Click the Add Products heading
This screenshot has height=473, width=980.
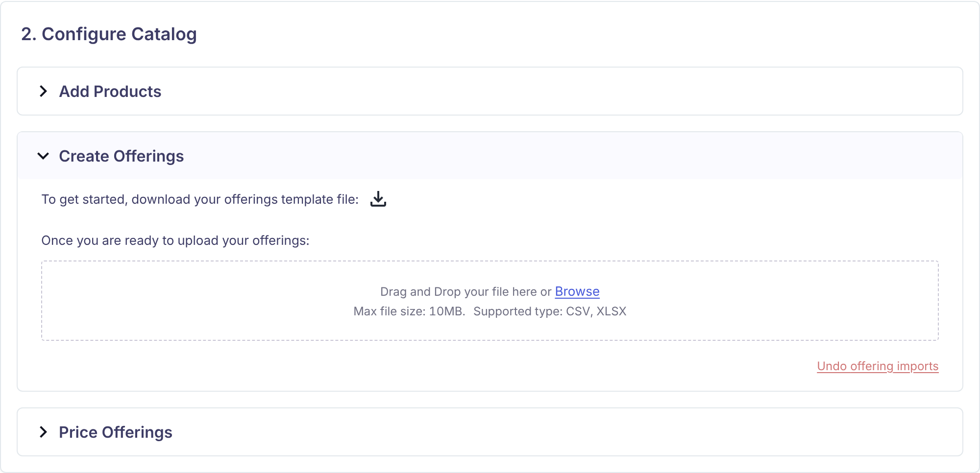(x=110, y=92)
